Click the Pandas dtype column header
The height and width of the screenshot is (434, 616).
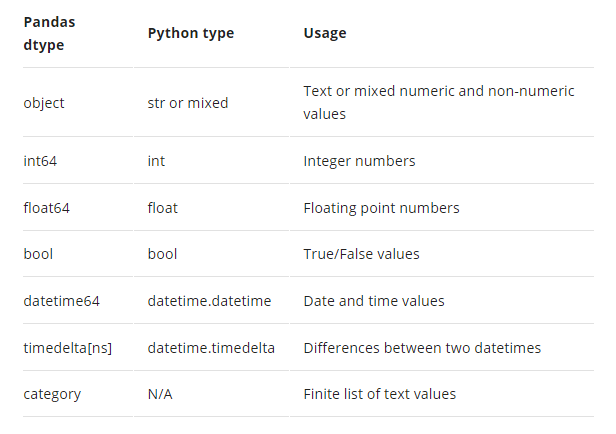[49, 33]
